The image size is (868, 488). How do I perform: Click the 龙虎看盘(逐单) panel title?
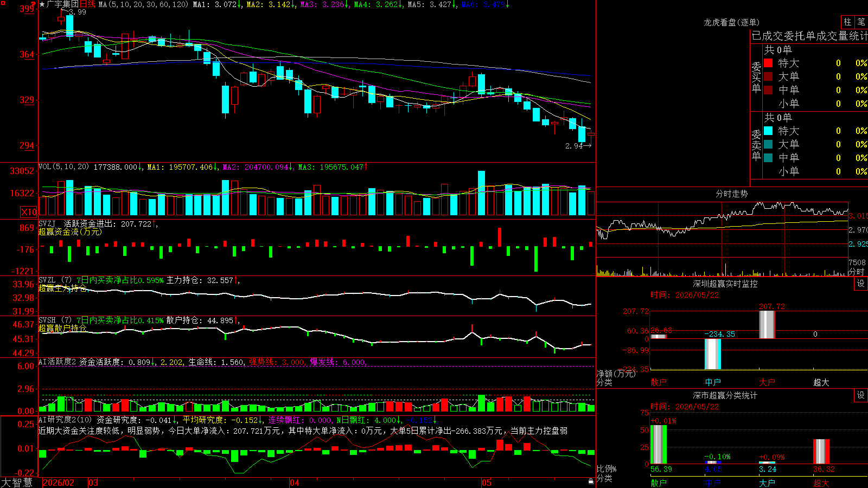(731, 22)
